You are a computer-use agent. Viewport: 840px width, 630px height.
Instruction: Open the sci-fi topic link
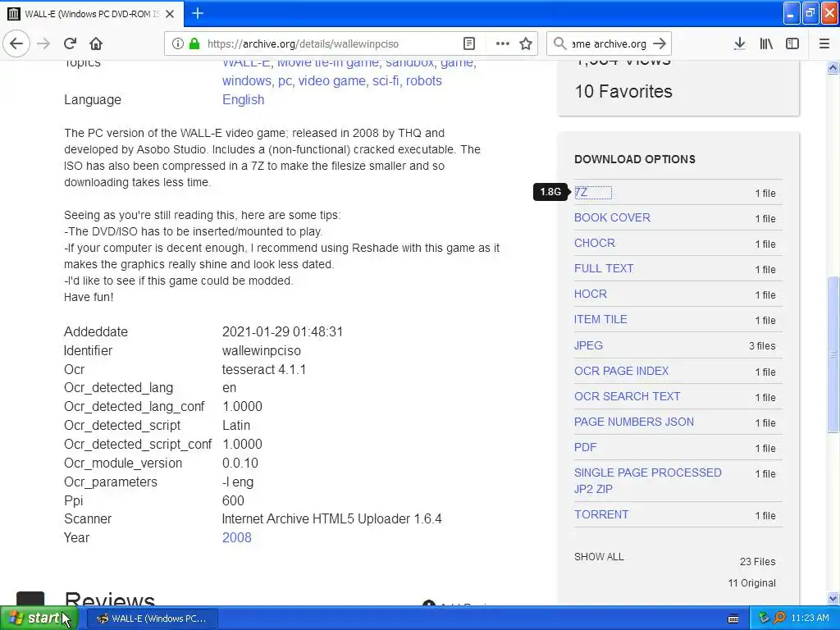(386, 81)
